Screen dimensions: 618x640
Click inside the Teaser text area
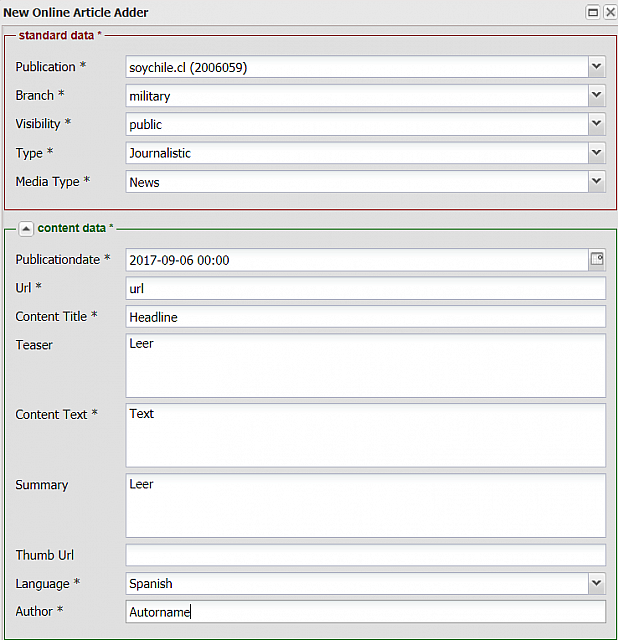365,365
